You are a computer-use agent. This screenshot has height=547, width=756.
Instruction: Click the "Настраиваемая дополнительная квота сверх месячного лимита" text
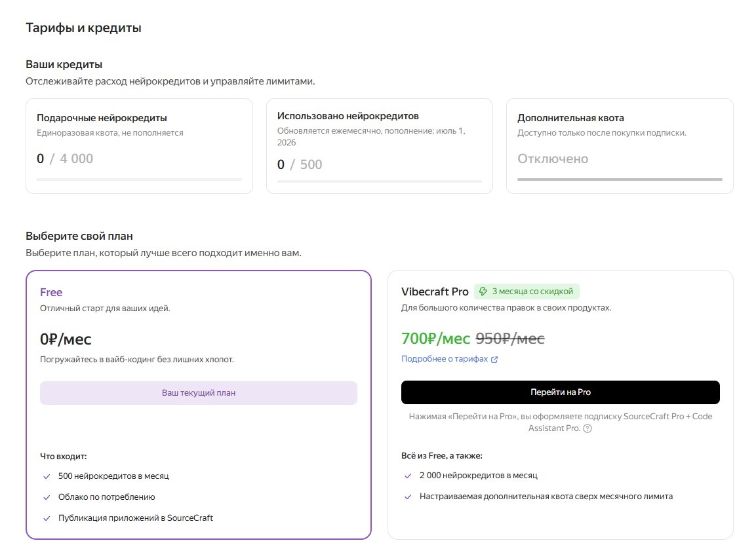coord(546,497)
